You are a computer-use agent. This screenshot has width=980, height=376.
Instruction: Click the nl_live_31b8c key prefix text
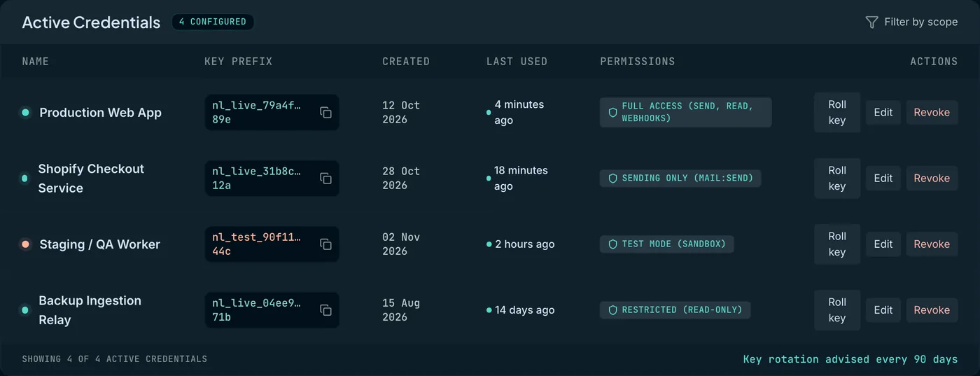click(257, 179)
